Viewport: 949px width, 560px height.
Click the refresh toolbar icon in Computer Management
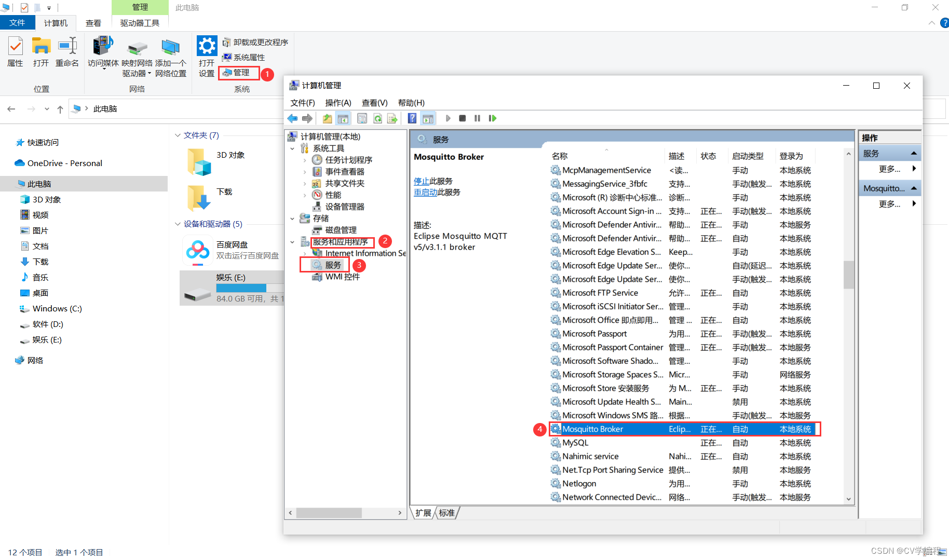[377, 118]
